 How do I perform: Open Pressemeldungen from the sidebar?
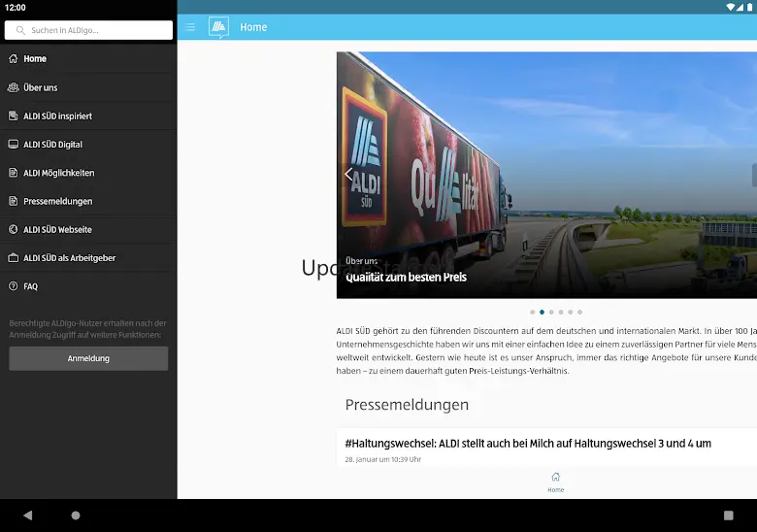[x=88, y=201]
